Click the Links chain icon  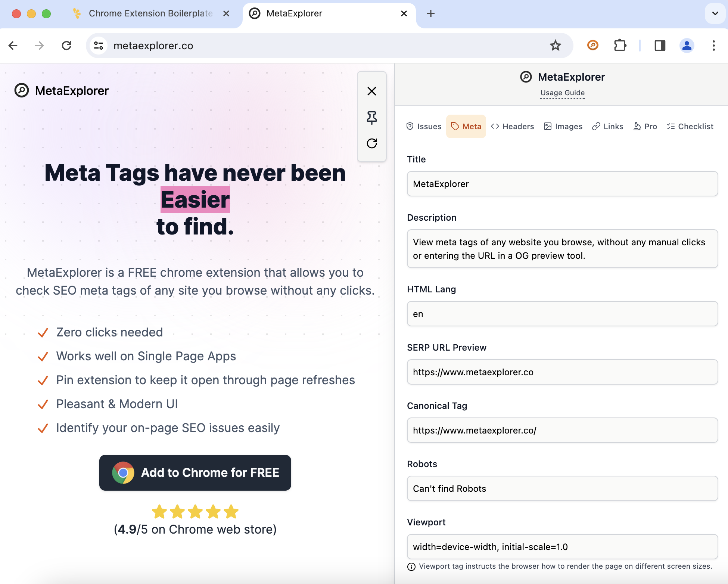click(x=596, y=127)
